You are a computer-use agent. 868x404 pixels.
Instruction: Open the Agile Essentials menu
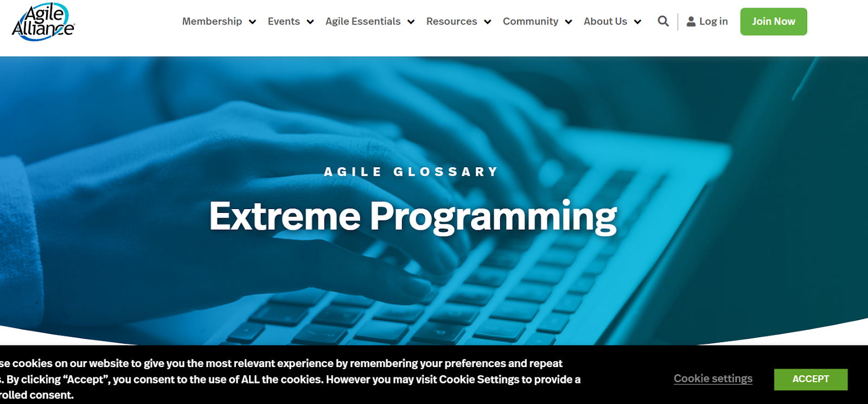363,21
